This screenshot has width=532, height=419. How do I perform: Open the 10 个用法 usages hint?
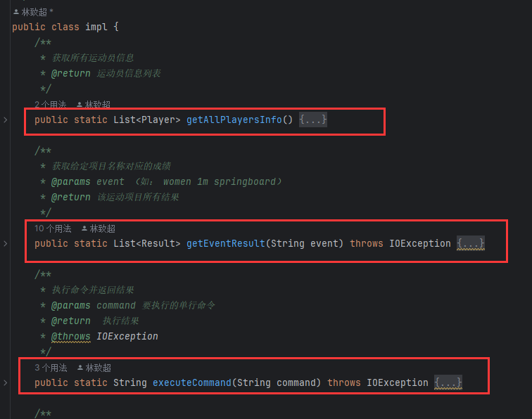click(x=53, y=228)
